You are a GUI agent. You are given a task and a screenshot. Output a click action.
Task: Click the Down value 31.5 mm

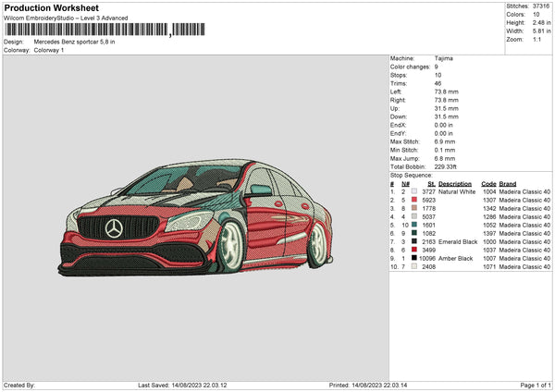447,116
